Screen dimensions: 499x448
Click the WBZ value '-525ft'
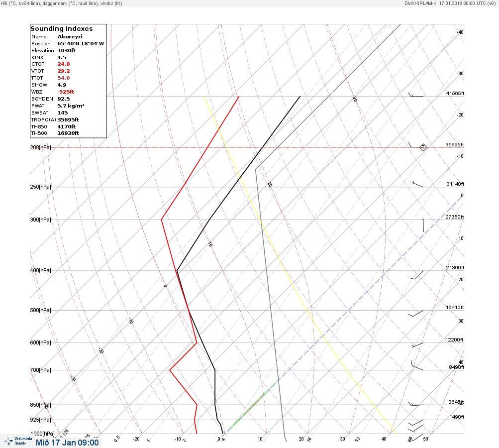pos(66,92)
